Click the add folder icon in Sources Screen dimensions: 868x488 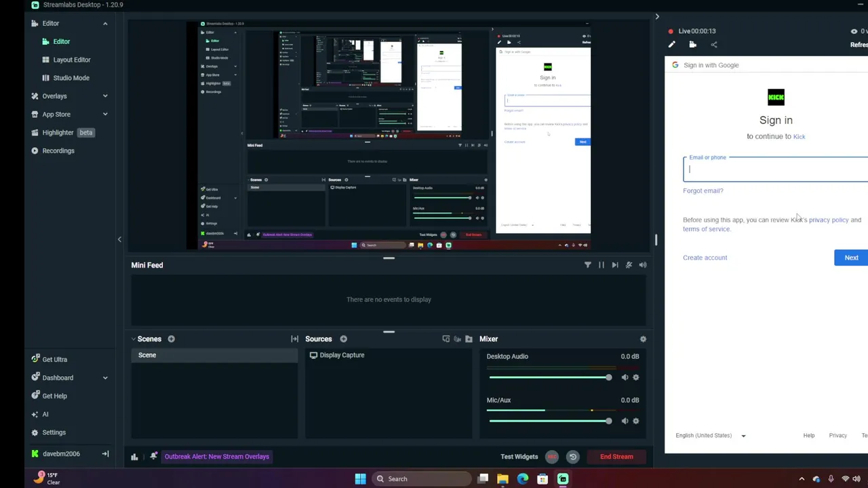click(469, 339)
